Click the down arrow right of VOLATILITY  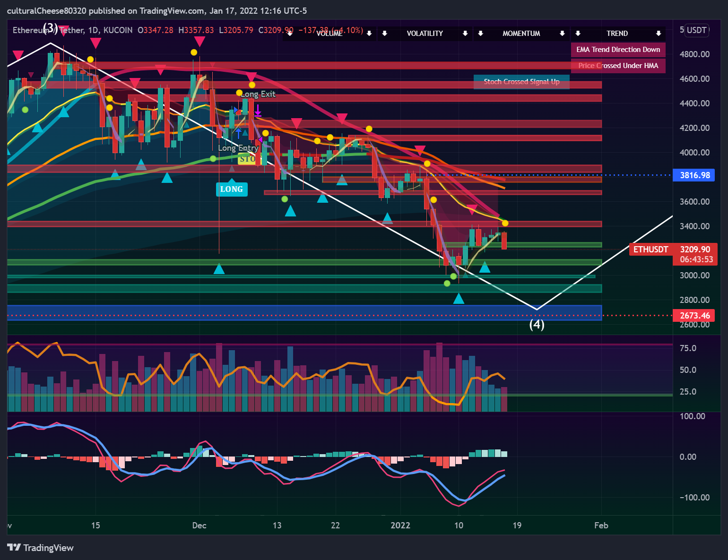click(x=465, y=34)
